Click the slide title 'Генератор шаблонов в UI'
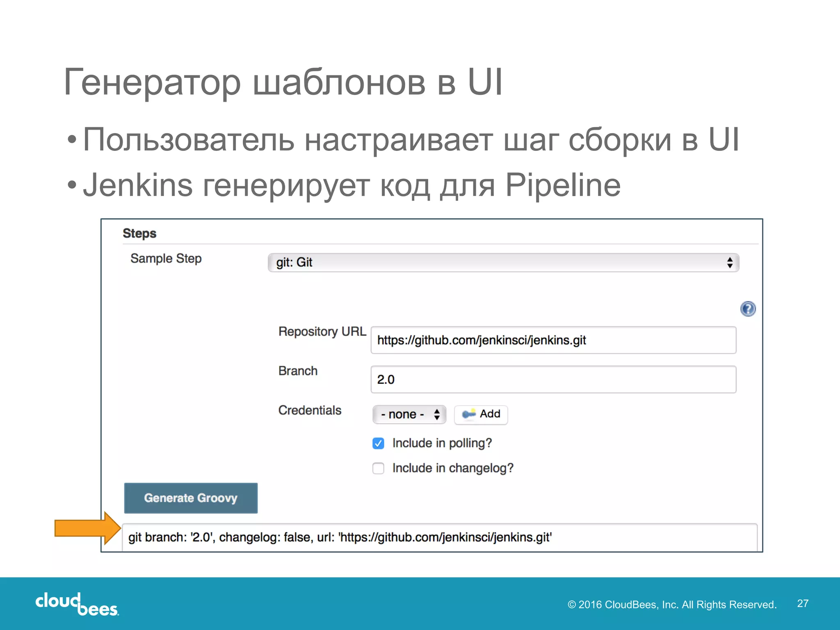840x630 pixels. [283, 82]
